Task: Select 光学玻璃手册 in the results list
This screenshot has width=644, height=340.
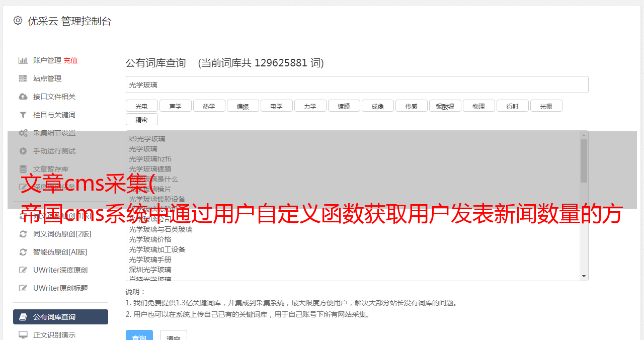Action: [x=150, y=260]
